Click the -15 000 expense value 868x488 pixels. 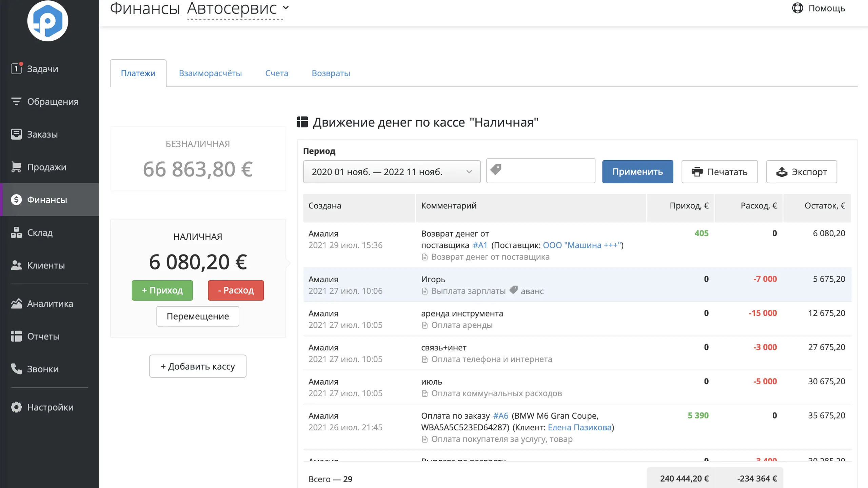[763, 313]
